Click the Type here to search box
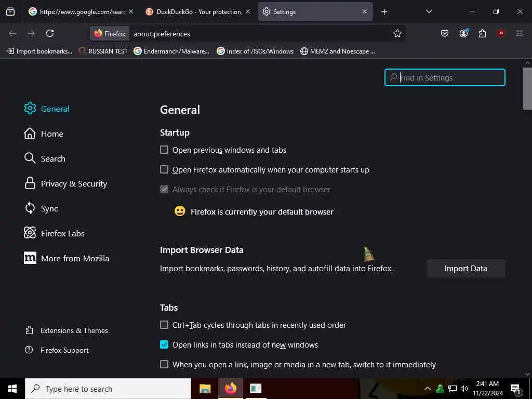 108,389
